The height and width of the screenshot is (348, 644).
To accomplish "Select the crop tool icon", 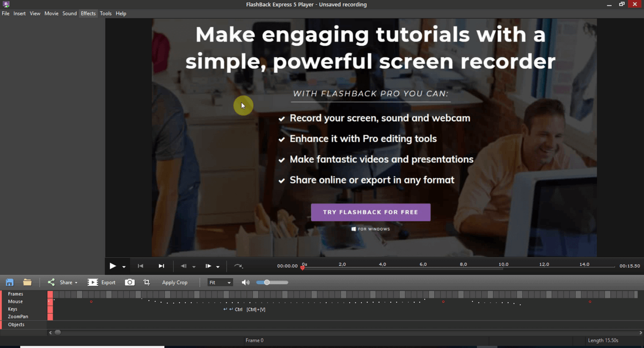I will [147, 282].
